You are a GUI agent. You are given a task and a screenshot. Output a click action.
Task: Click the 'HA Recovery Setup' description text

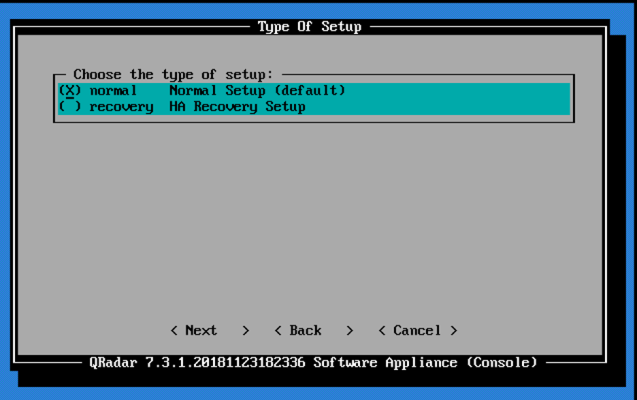[x=237, y=107]
